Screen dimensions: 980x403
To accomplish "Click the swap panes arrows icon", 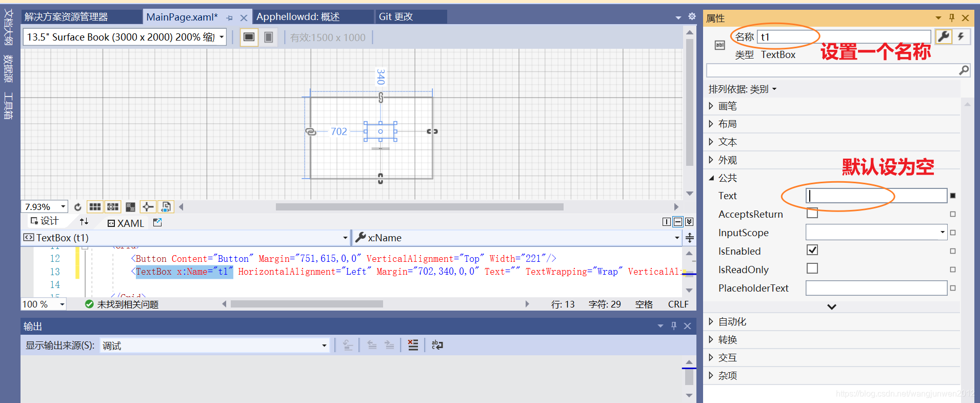I will 84,221.
